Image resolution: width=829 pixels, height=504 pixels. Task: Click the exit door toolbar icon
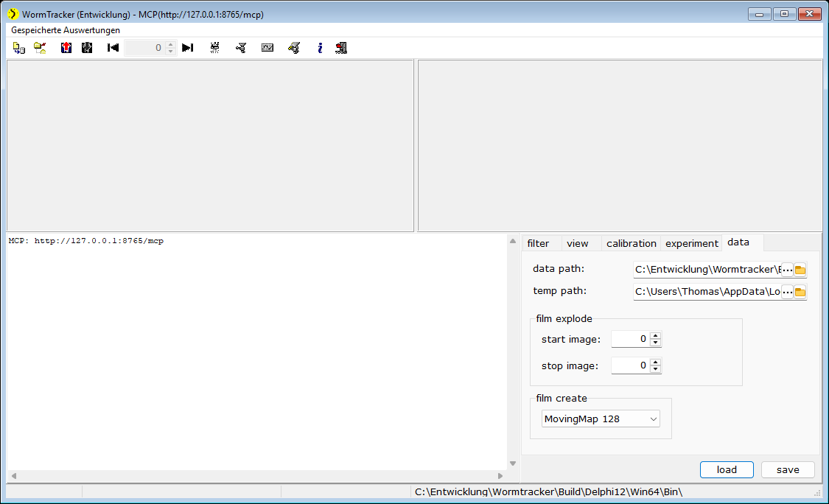tap(341, 48)
